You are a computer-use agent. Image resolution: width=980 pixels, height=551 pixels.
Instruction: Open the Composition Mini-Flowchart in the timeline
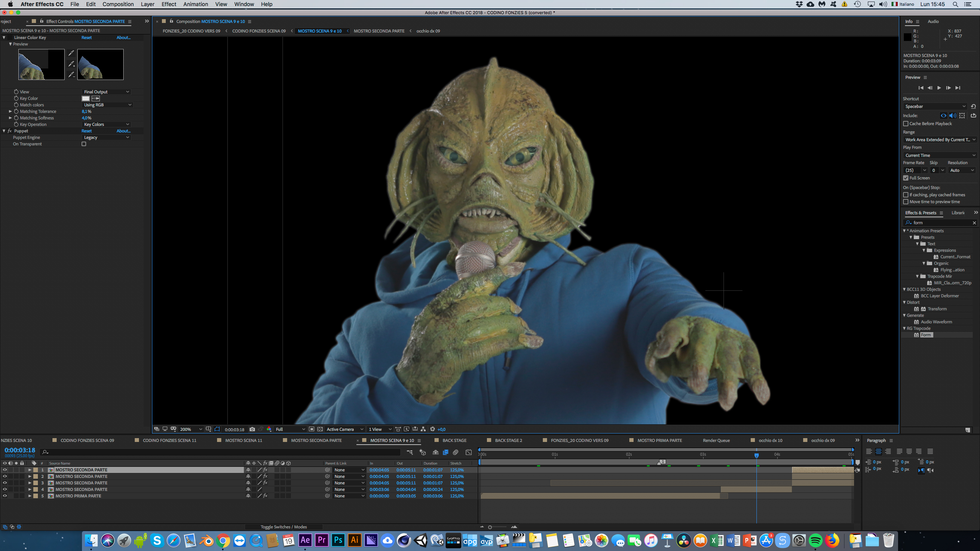(410, 452)
